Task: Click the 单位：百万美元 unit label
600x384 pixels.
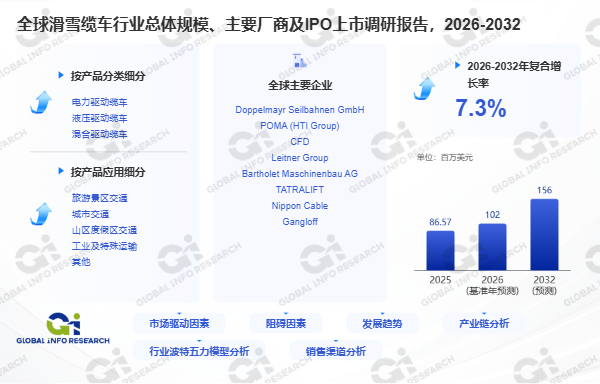Action: click(445, 157)
